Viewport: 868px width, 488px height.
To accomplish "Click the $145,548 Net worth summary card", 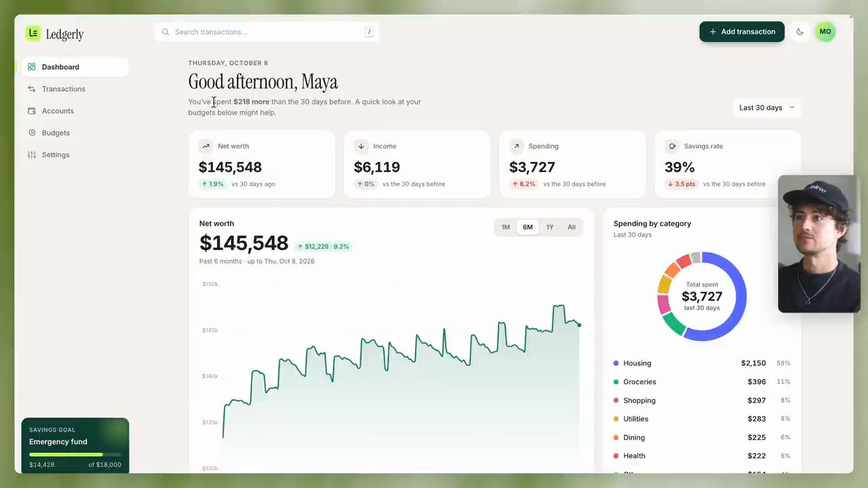I will tap(262, 165).
